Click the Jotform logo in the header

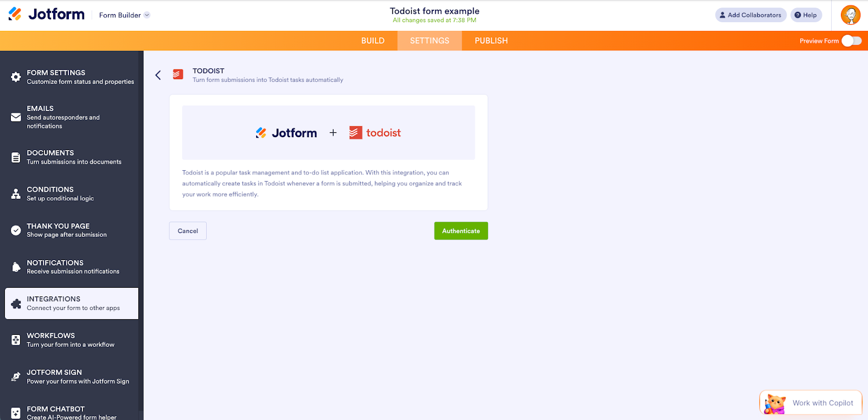pos(47,14)
